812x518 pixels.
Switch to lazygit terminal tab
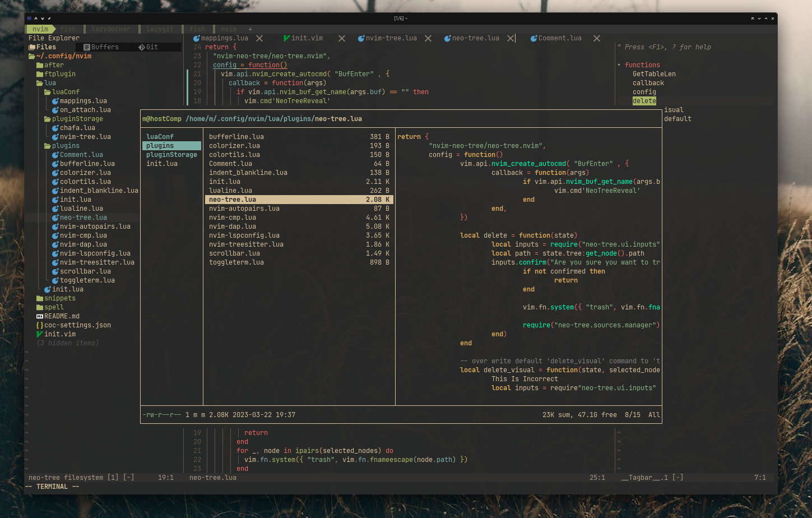pos(160,29)
